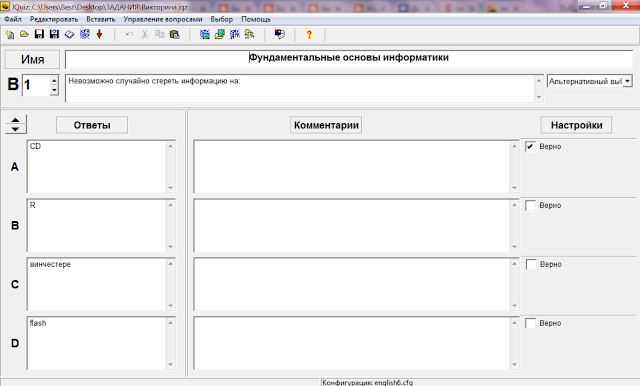Check Верно for answer C
Viewport: 640px width, 386px height.
(x=531, y=264)
